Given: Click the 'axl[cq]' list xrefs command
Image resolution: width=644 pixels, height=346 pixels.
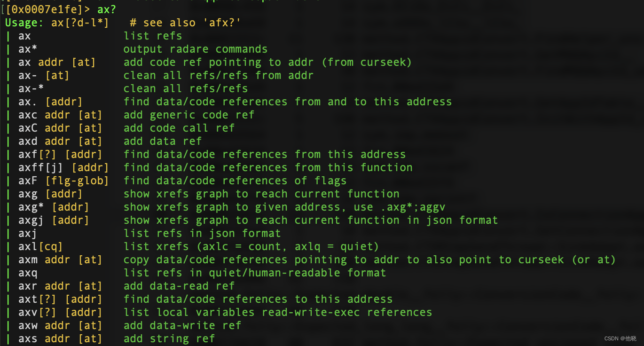Looking at the screenshot, I should pos(40,246).
